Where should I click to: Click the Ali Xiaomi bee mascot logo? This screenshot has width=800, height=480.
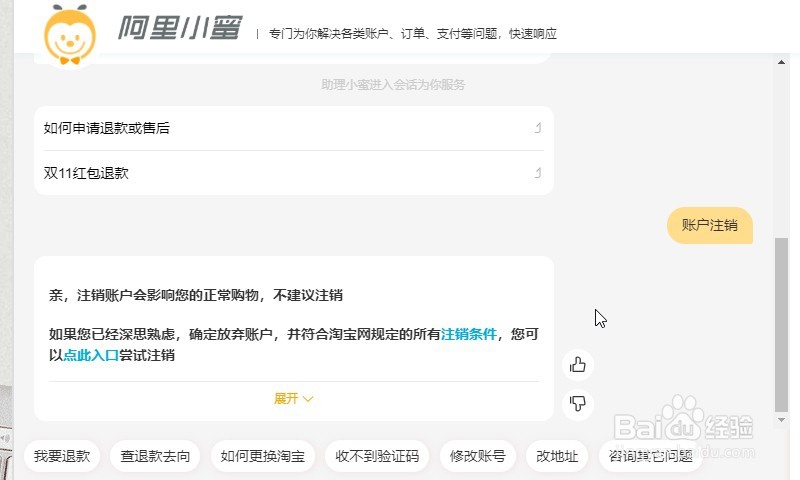tap(70, 35)
